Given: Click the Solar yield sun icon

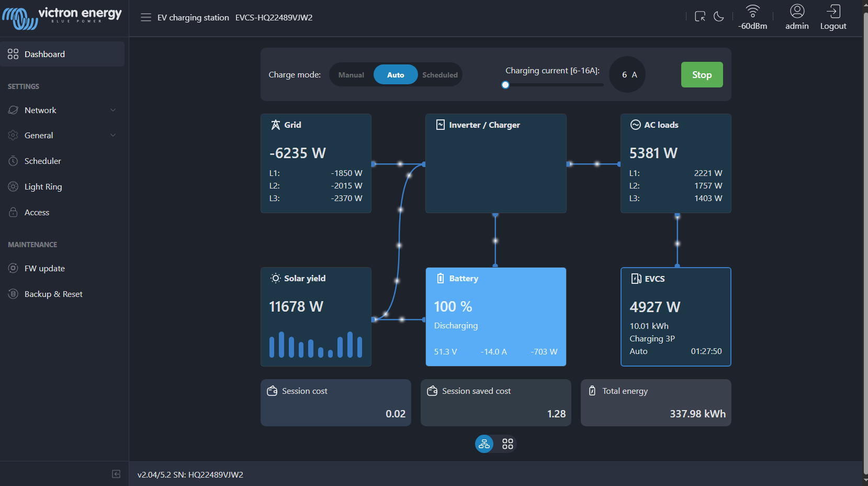Looking at the screenshot, I should [276, 278].
